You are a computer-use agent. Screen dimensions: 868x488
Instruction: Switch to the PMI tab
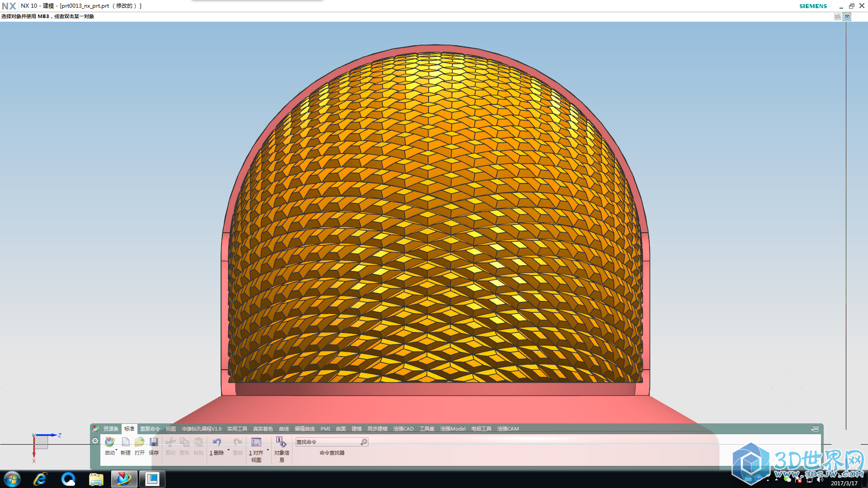[325, 429]
